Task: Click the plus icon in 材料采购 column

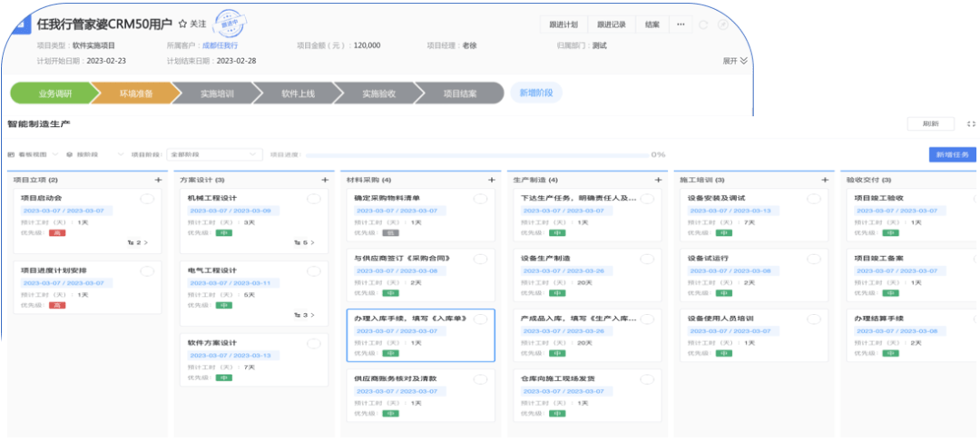Action: tap(492, 180)
